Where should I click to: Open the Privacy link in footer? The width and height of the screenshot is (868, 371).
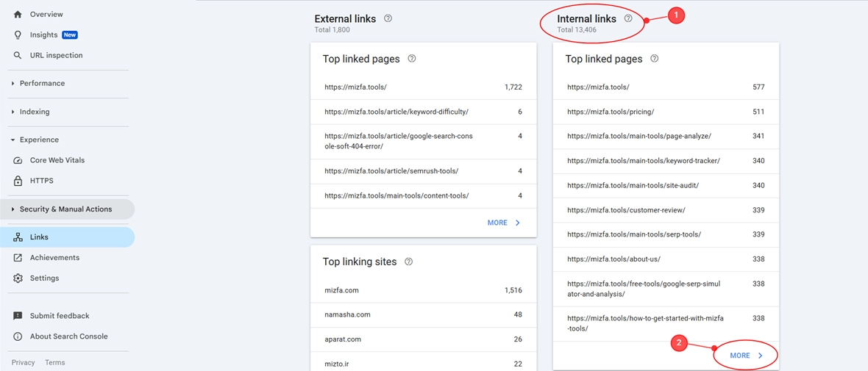[23, 362]
